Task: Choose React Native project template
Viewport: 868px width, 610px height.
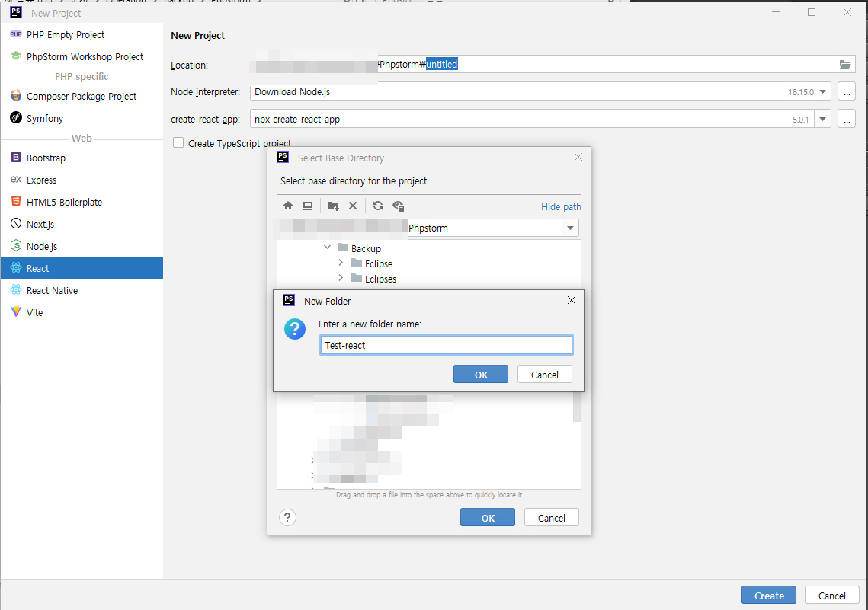Action: tap(82, 290)
